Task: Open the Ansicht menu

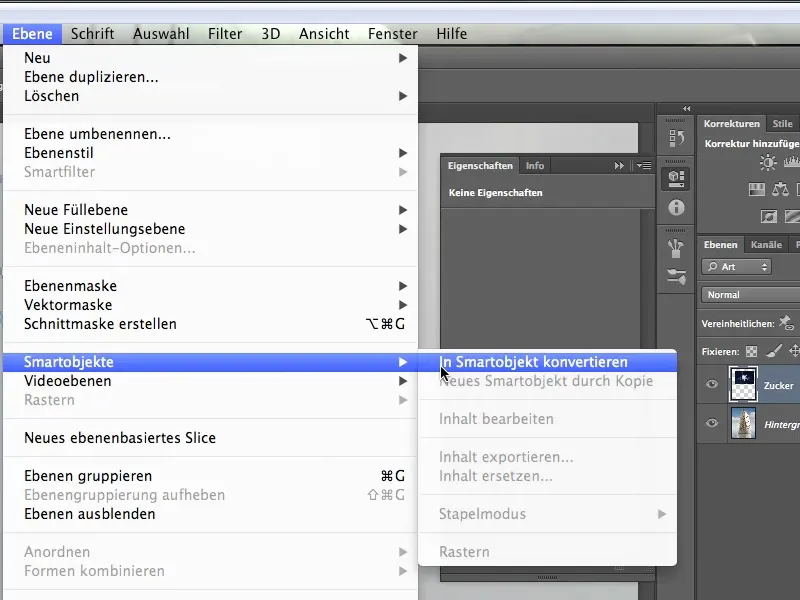Action: click(x=324, y=34)
